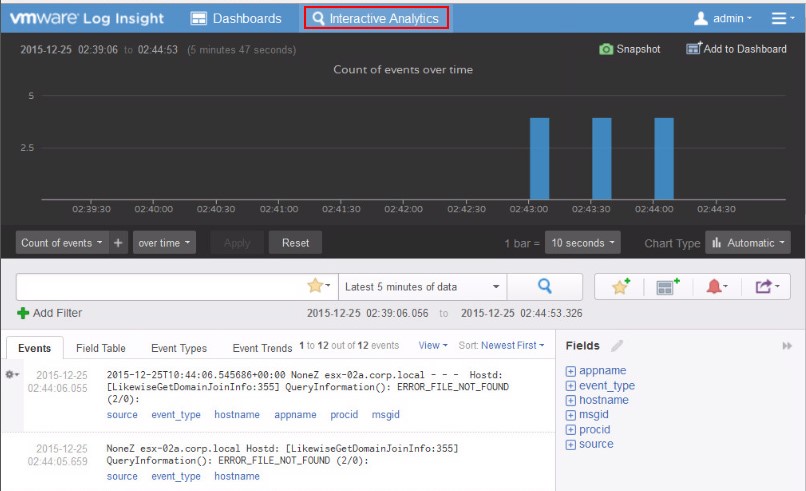806x491 pixels.
Task: Click the chart bar near 02:43:30
Action: (x=602, y=158)
